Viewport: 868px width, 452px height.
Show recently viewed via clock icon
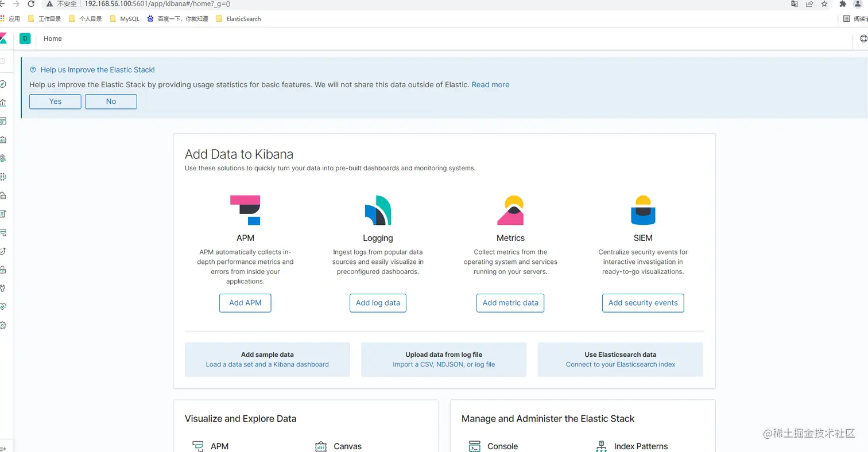tap(3, 61)
